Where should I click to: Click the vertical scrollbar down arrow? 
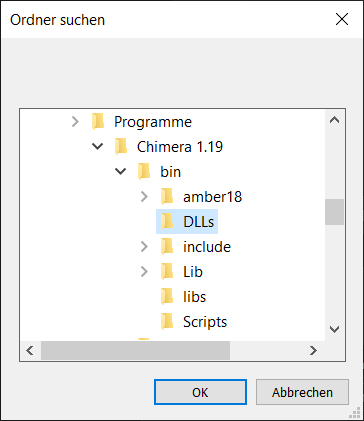334,330
